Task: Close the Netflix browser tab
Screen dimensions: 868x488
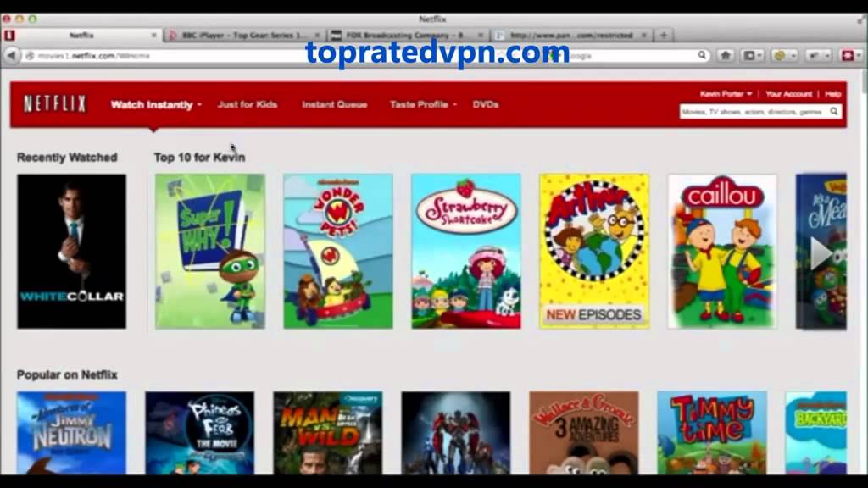Action: coord(154,35)
